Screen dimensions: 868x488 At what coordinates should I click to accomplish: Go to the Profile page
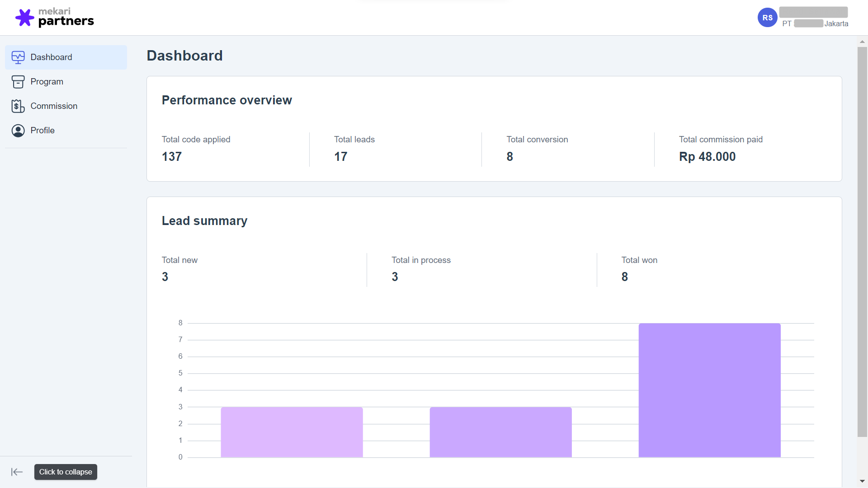[x=42, y=130]
